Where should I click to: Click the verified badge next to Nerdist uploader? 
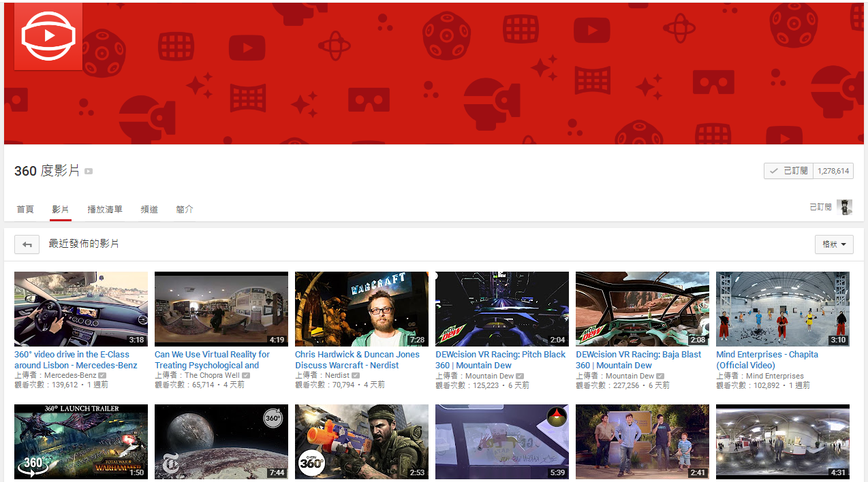tap(356, 376)
